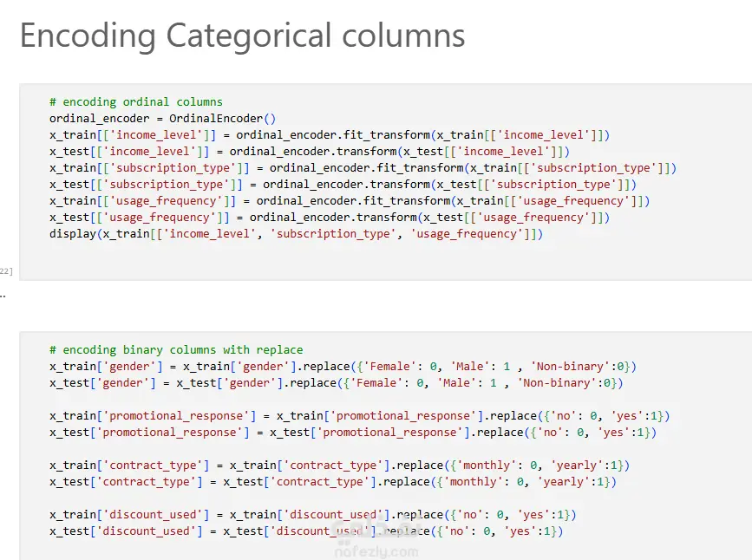The image size is (752, 560).
Task: Click the x_train discount_used replace line
Action: (313, 515)
